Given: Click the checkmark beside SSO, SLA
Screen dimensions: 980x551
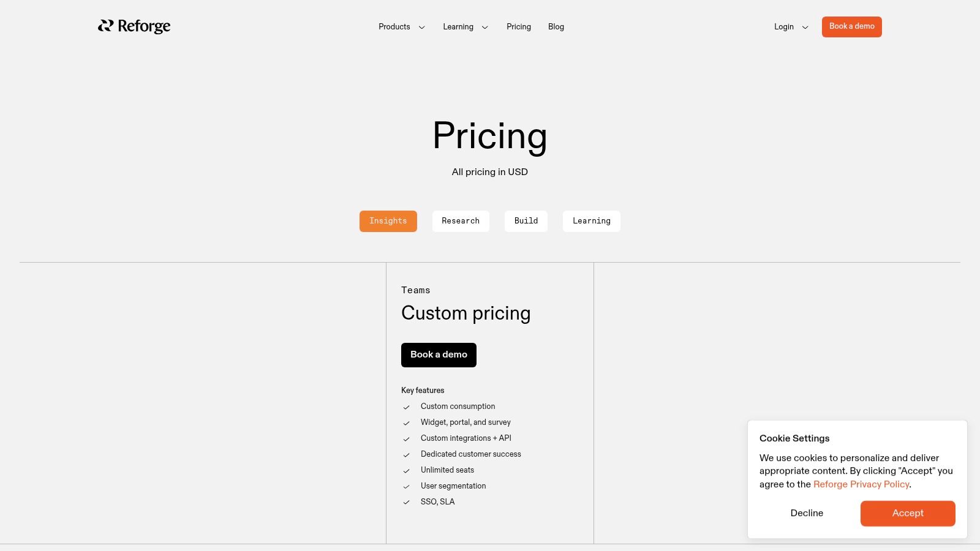Looking at the screenshot, I should pyautogui.click(x=406, y=503).
